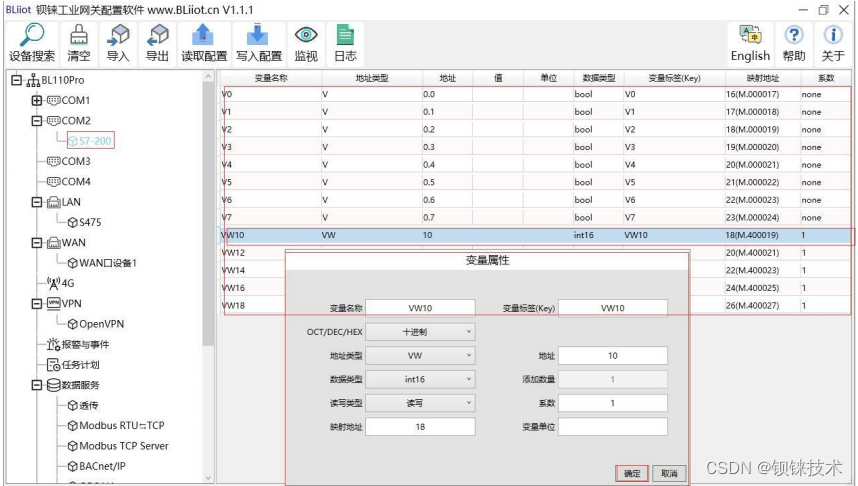
Task: Collapse the BL110Pro root expander
Action: [16, 80]
